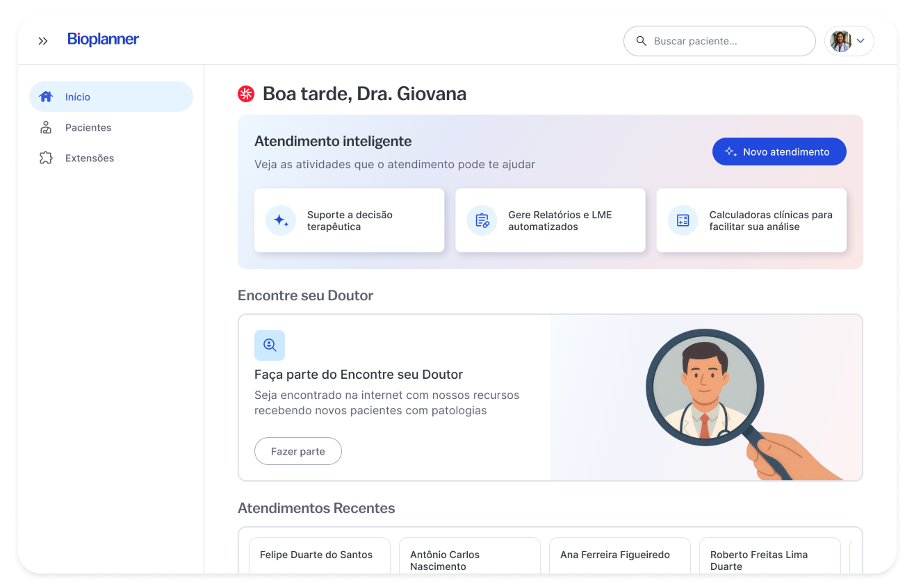Click the Encontre seu Doutor search-person icon

[270, 345]
